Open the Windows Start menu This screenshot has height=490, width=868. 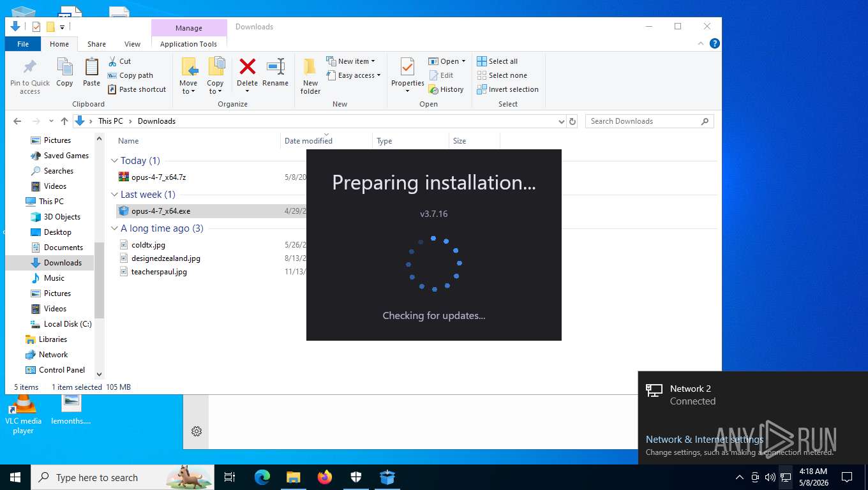coord(15,477)
